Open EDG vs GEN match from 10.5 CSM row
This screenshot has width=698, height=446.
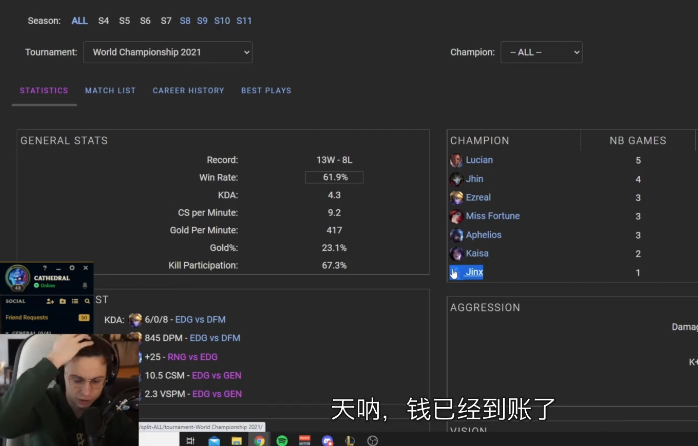tap(217, 375)
